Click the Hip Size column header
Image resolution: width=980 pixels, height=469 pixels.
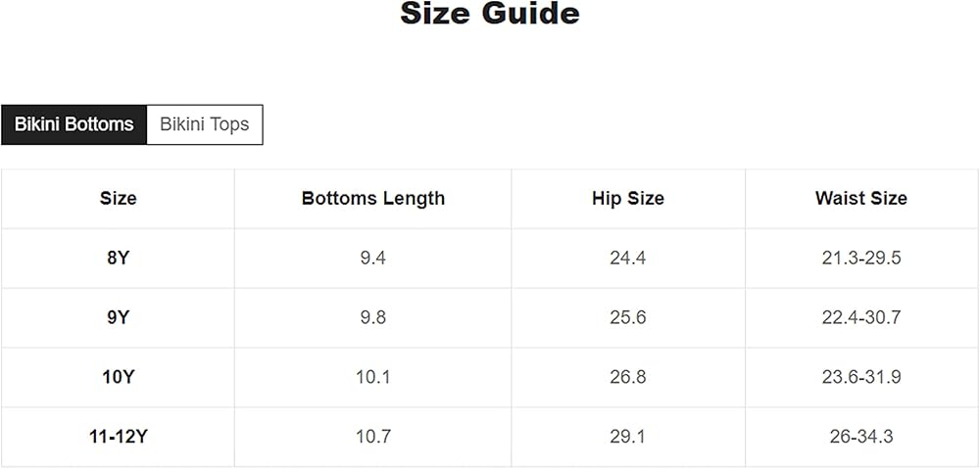[x=627, y=199]
